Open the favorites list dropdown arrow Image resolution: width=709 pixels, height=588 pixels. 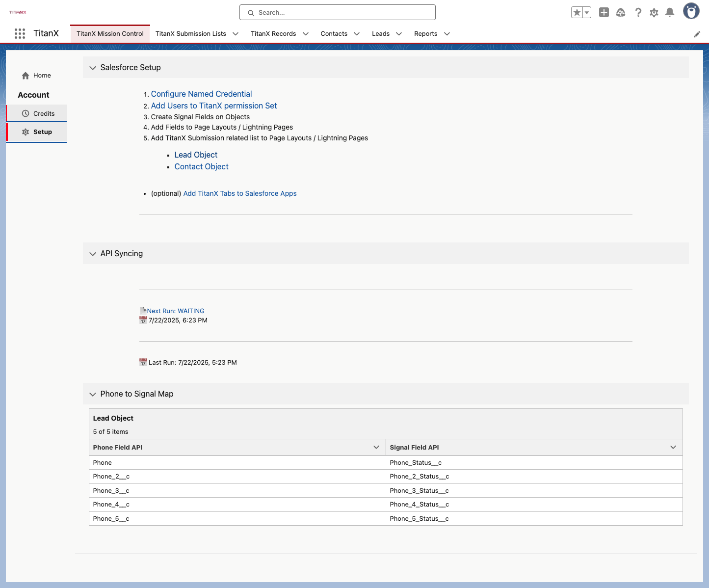click(587, 13)
